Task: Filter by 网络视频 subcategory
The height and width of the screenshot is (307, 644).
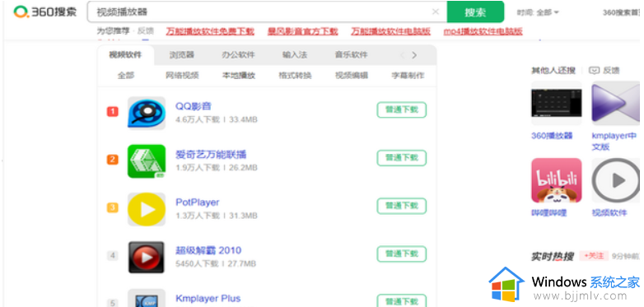Action: pos(182,76)
